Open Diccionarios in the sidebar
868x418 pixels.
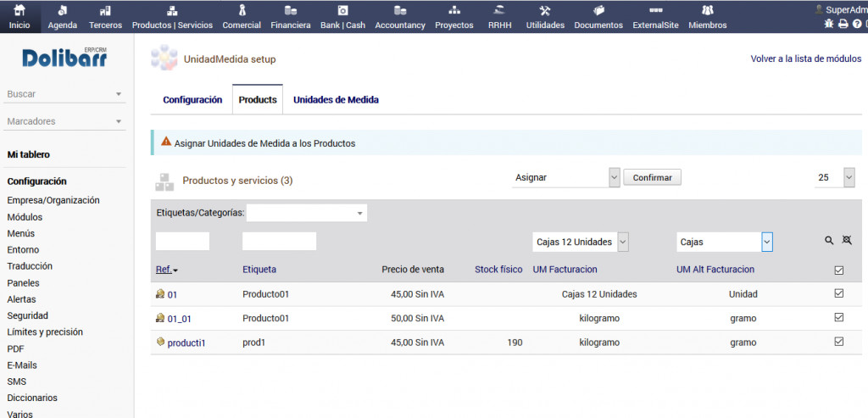pyautogui.click(x=32, y=398)
